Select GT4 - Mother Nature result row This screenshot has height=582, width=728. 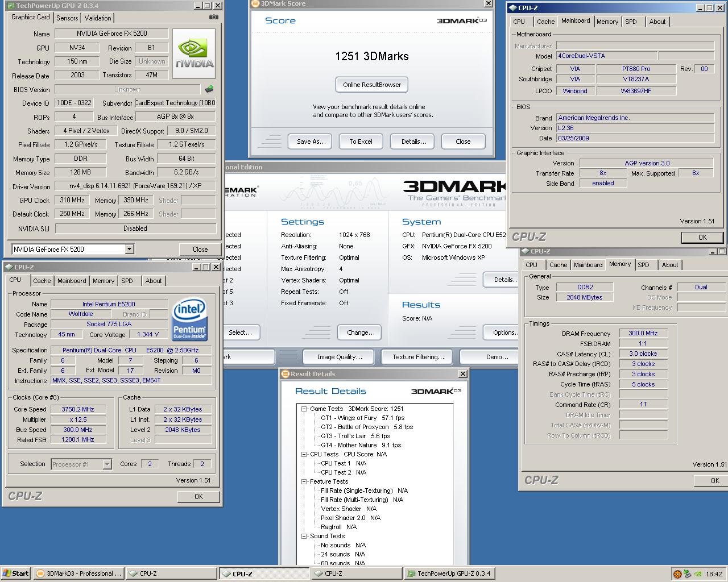(x=361, y=445)
